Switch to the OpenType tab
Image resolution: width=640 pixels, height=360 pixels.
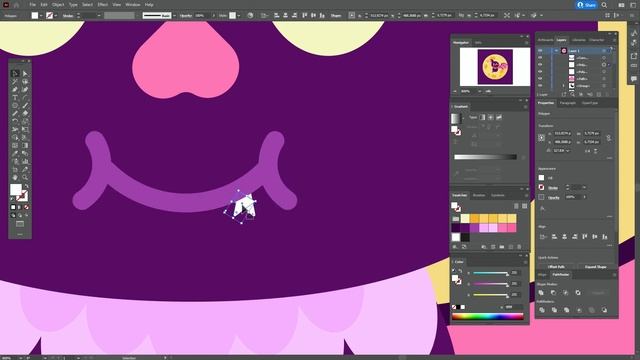[x=590, y=103]
